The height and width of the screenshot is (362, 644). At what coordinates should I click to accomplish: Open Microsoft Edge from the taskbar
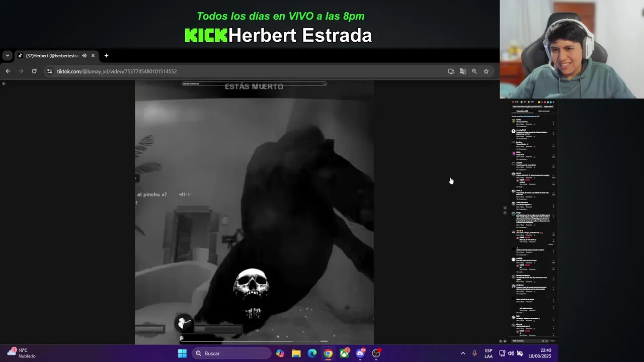click(x=312, y=353)
